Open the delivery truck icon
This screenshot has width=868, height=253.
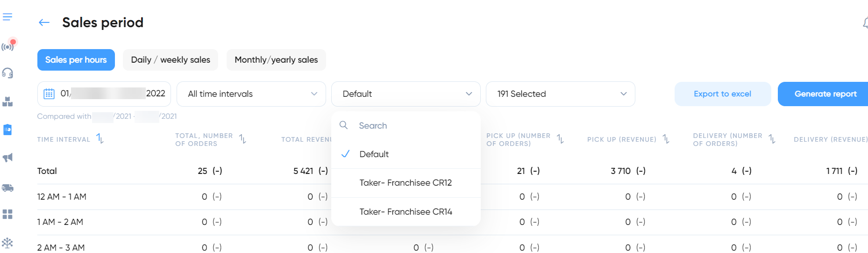click(x=7, y=188)
